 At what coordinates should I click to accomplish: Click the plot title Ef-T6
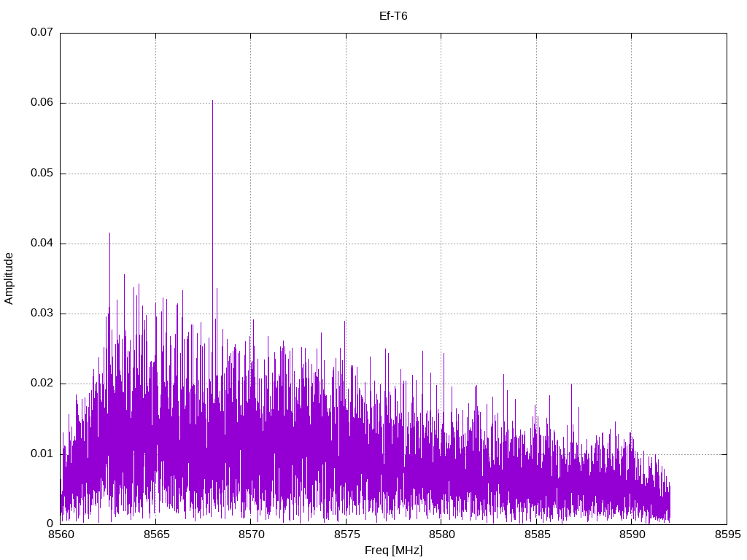pyautogui.click(x=393, y=16)
